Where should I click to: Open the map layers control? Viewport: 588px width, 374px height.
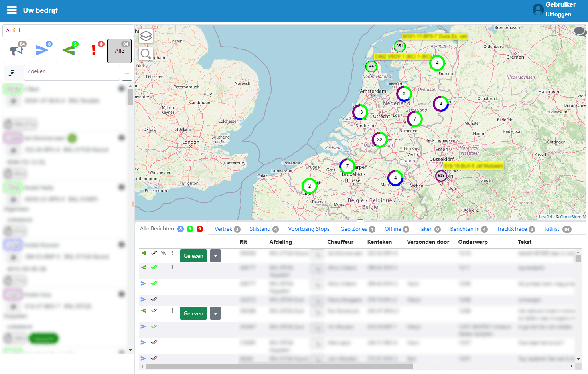146,36
